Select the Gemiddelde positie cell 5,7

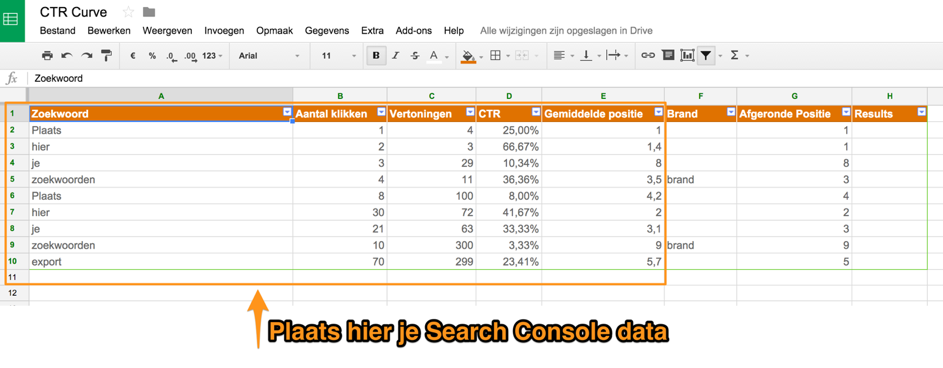coord(603,262)
